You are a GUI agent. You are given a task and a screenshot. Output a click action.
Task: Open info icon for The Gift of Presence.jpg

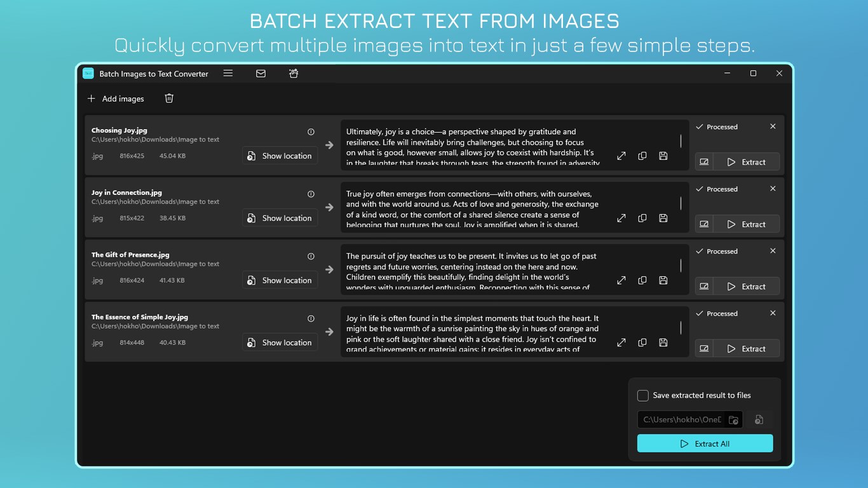pyautogui.click(x=311, y=257)
